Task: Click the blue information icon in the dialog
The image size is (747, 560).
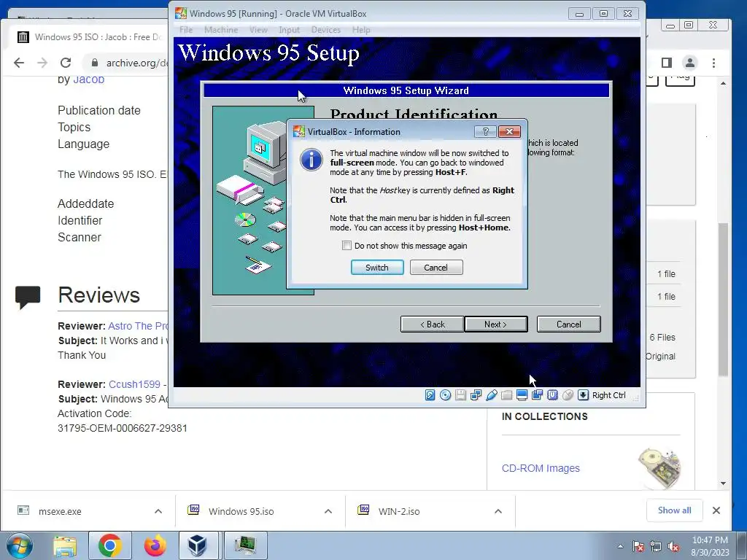Action: pyautogui.click(x=311, y=160)
